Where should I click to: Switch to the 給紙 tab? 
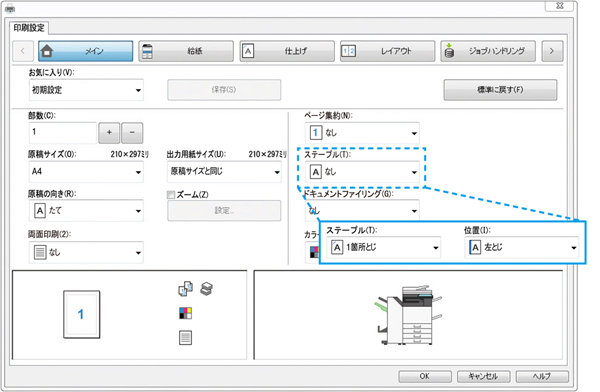[186, 51]
